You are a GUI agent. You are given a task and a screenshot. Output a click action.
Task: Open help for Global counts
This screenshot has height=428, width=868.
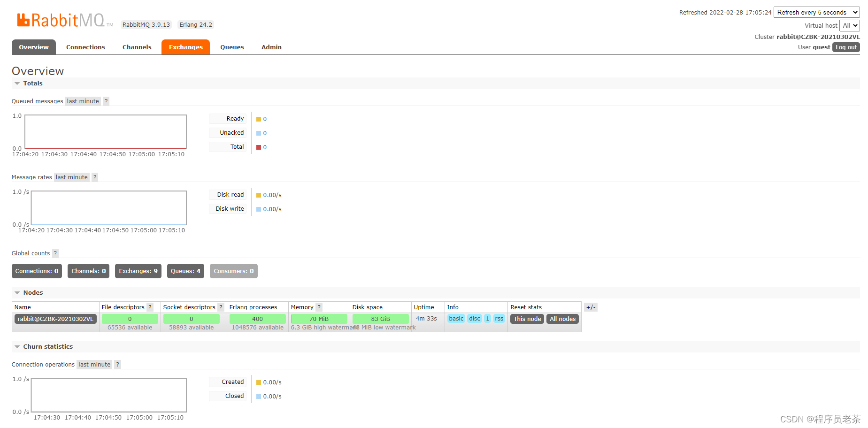tap(55, 253)
